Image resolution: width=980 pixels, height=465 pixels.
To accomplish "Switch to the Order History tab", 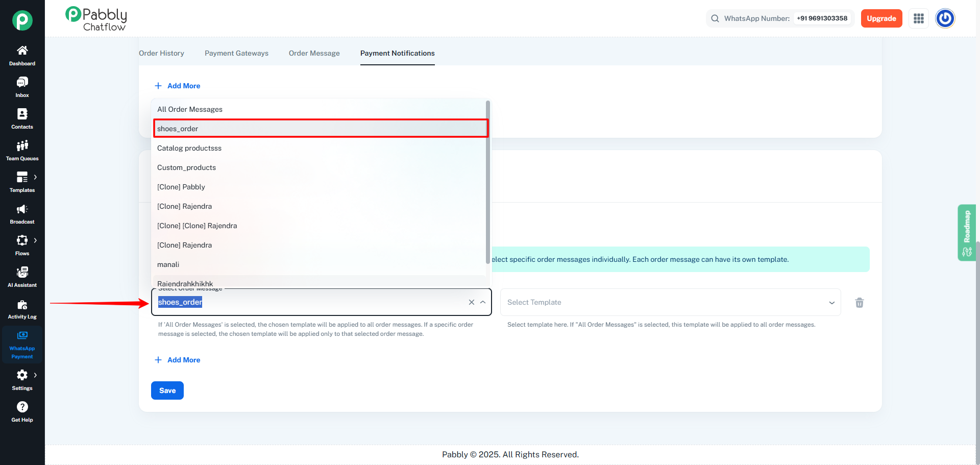I will point(161,53).
